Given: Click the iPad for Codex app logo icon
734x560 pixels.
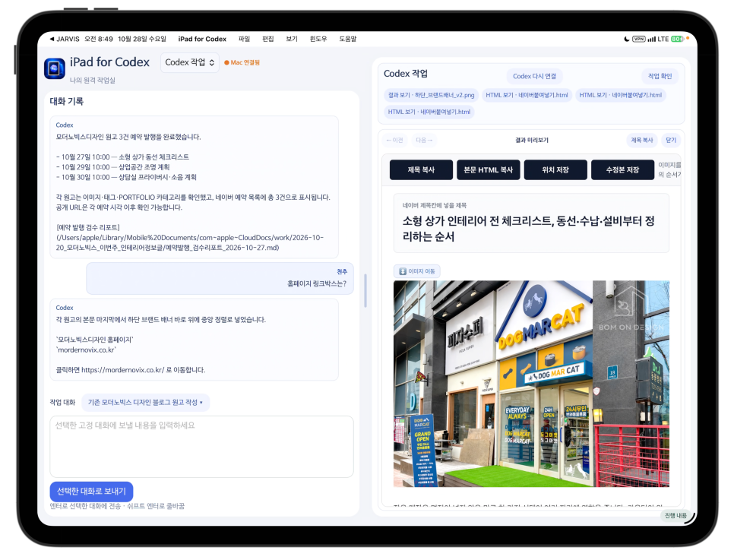Looking at the screenshot, I should [x=54, y=68].
